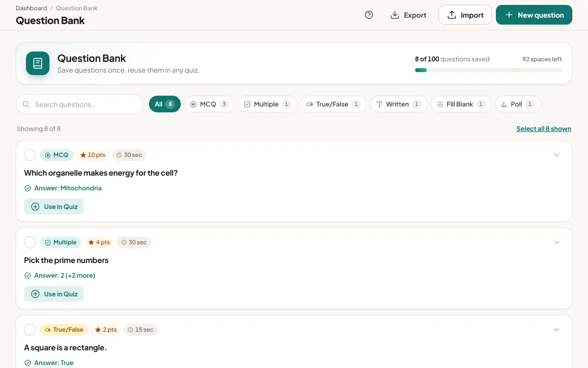Click the Question Bank book icon
Image resolution: width=588 pixels, height=368 pixels.
pos(38,63)
